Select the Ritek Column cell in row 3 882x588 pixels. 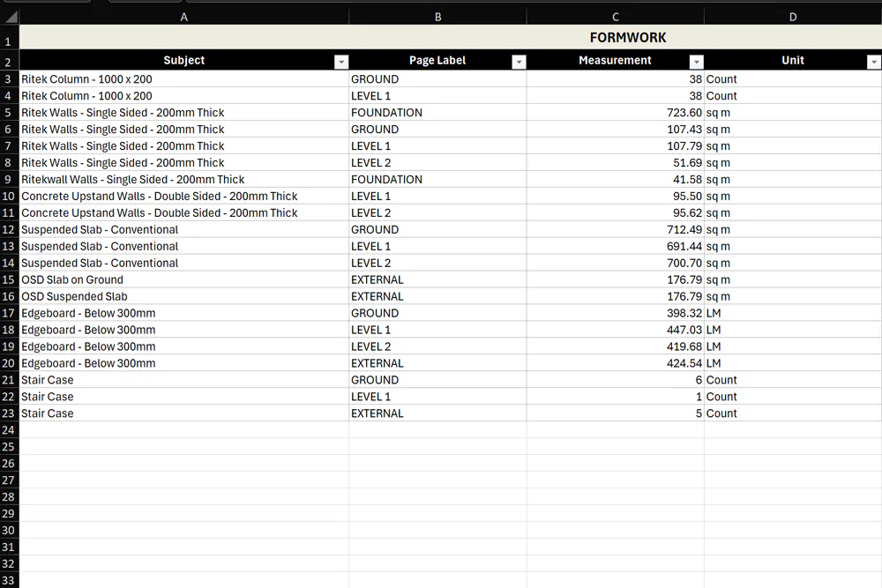click(x=184, y=79)
